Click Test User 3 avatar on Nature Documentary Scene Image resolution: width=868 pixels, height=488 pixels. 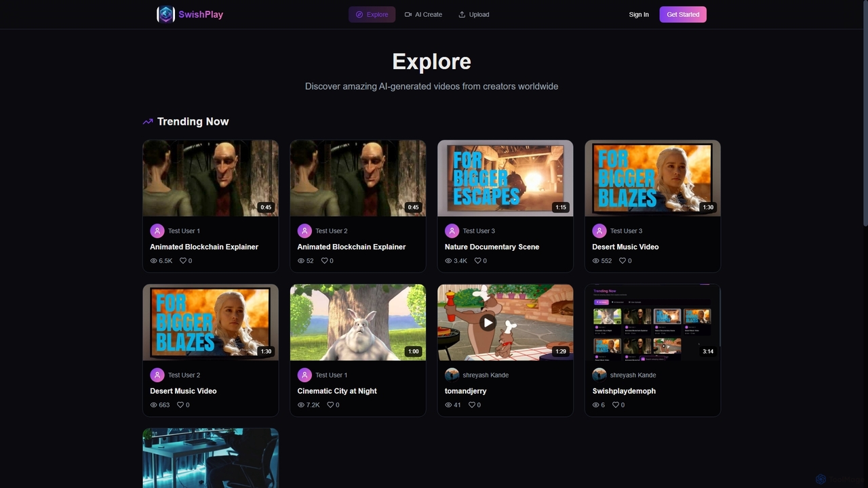click(452, 231)
